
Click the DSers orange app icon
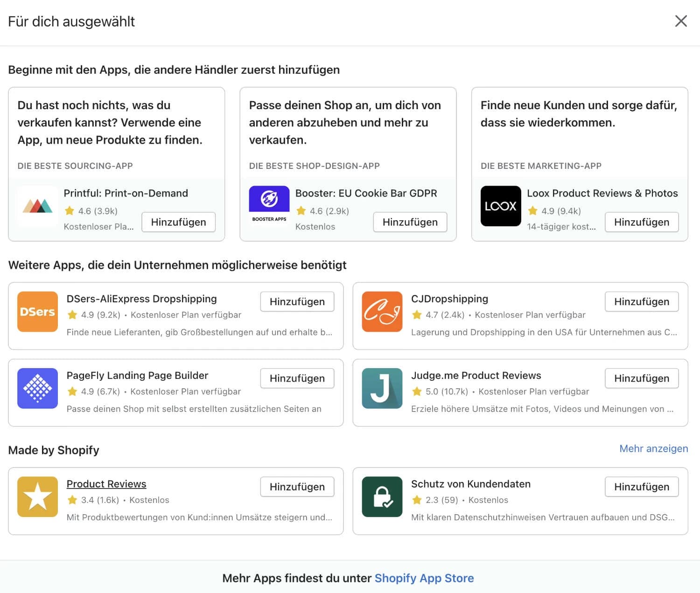37,312
